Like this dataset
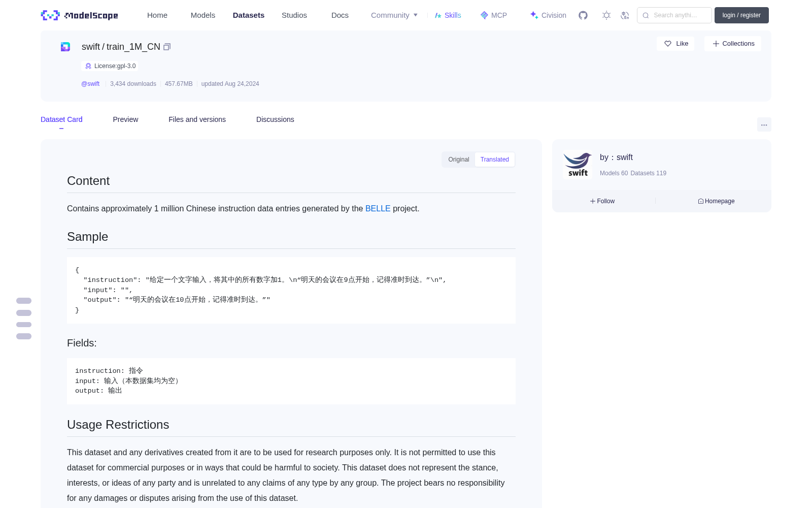This screenshot has height=508, width=812. [675, 44]
